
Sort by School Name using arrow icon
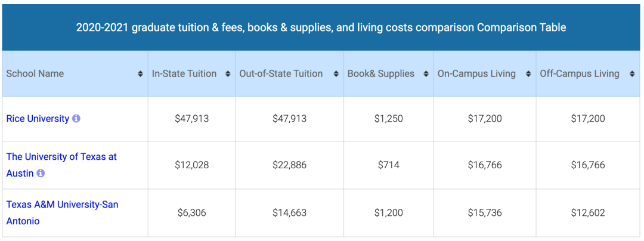[141, 75]
